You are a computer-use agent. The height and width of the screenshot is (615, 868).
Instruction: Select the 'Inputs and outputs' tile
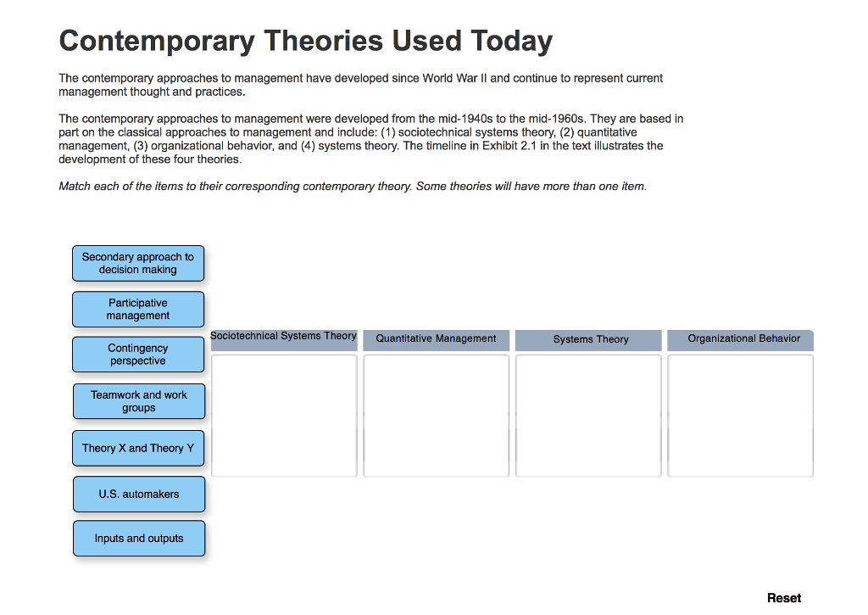[x=138, y=538]
